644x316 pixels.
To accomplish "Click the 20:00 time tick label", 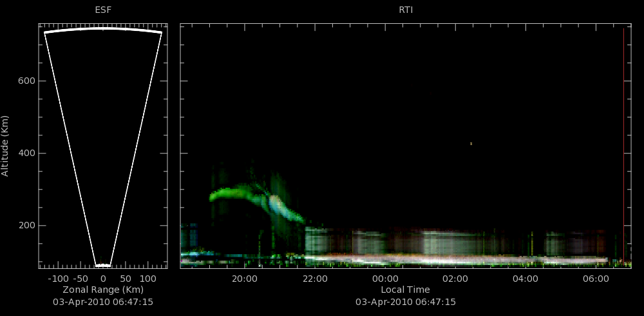I will [244, 279].
